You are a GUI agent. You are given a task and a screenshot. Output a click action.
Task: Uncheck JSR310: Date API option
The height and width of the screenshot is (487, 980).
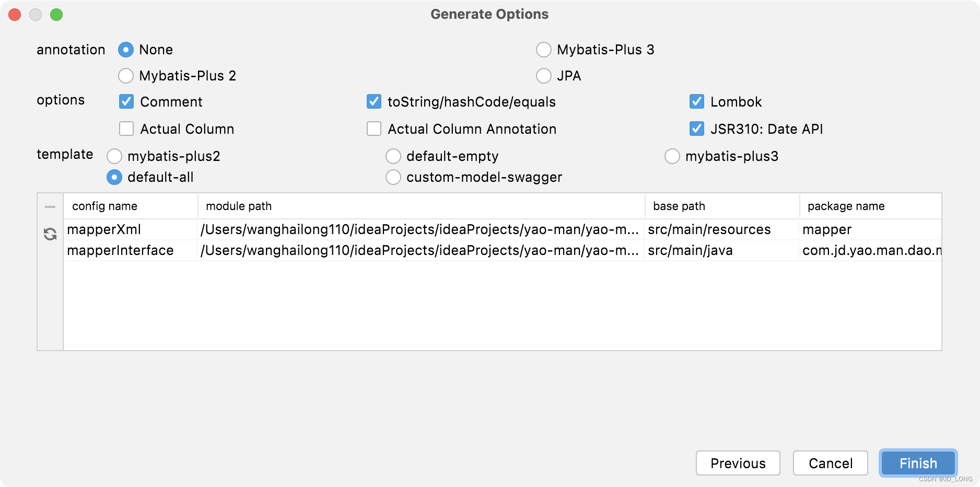pyautogui.click(x=697, y=129)
